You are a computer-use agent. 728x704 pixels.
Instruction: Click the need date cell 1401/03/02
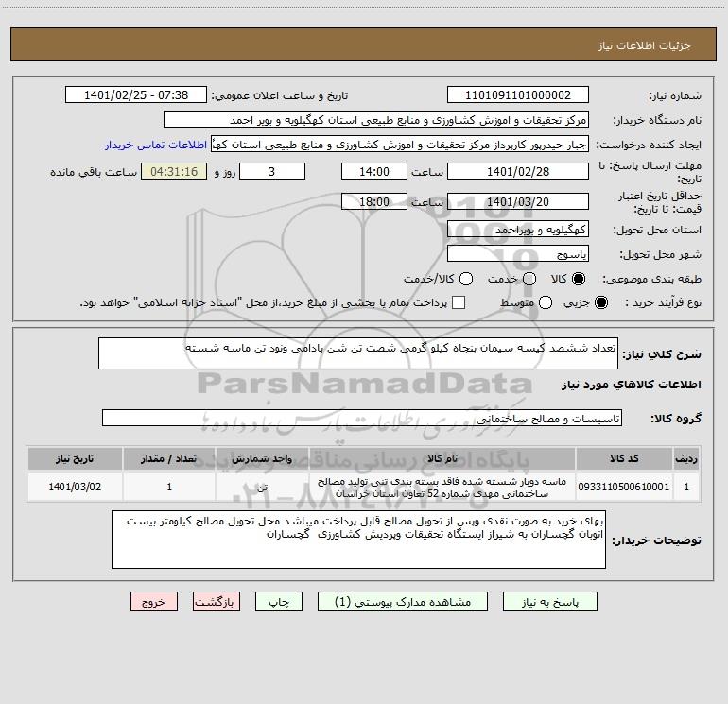[75, 487]
